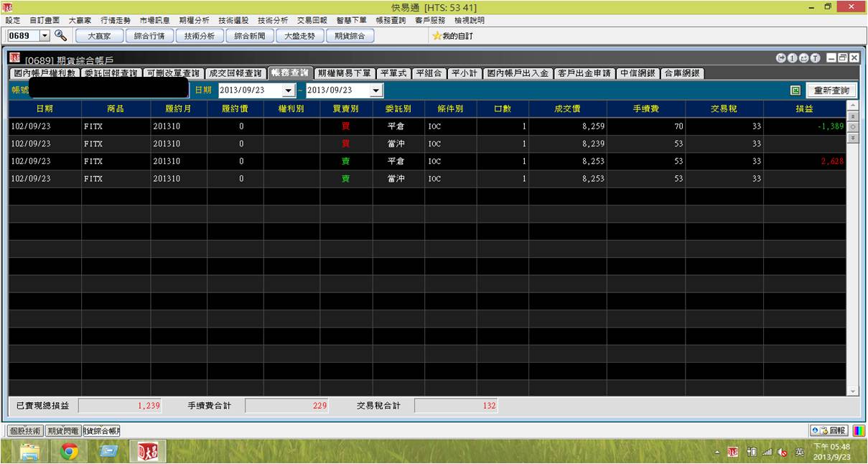
Task: Click the star icon of 我的自訂
Action: [436, 36]
